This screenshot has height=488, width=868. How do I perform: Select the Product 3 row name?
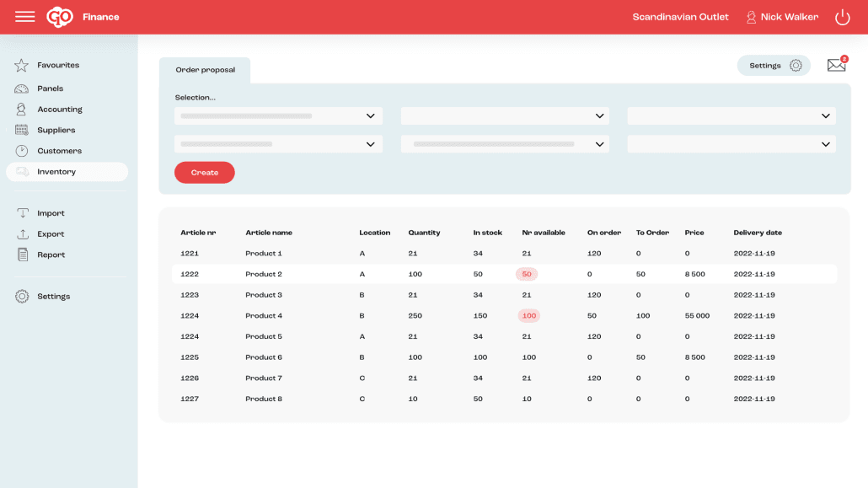click(264, 295)
